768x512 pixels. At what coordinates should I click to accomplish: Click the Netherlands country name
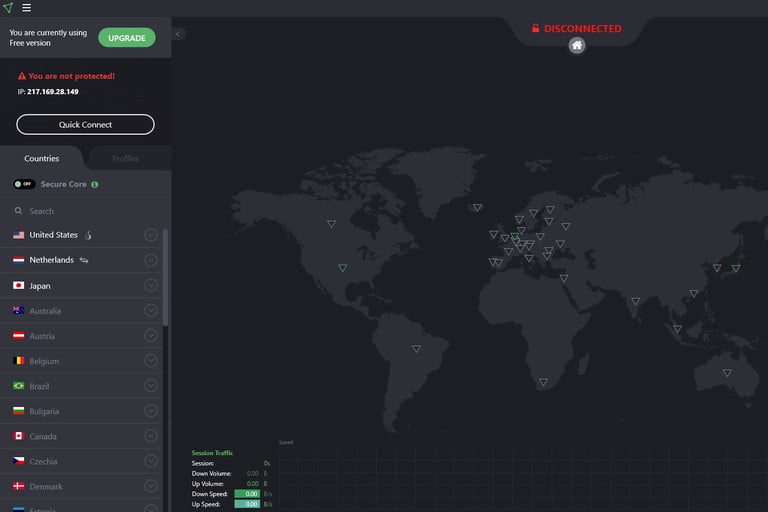51,260
